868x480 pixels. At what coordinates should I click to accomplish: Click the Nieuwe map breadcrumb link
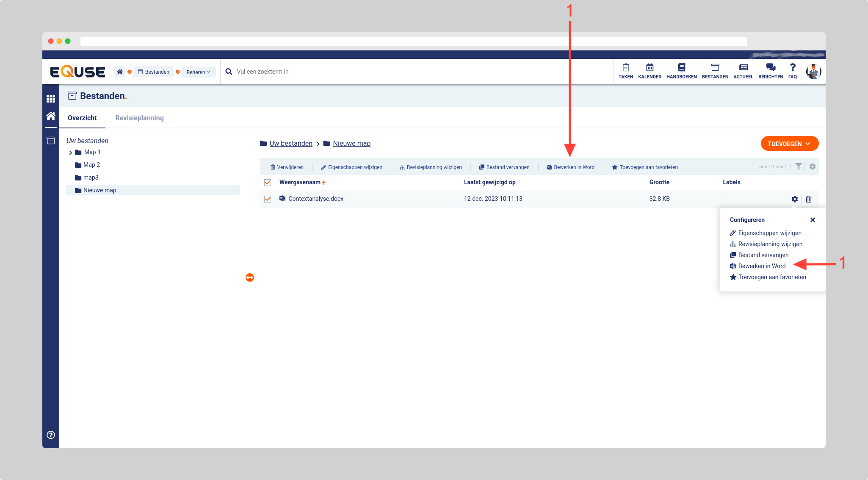click(x=351, y=144)
